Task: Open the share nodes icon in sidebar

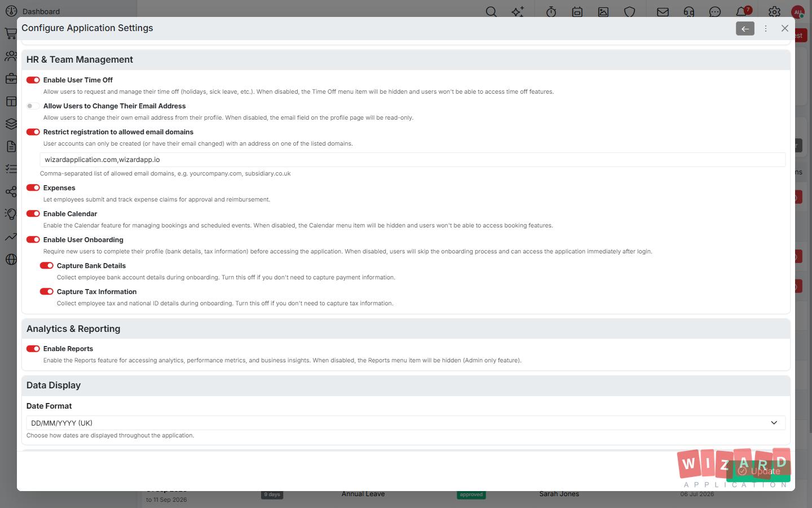Action: point(11,192)
